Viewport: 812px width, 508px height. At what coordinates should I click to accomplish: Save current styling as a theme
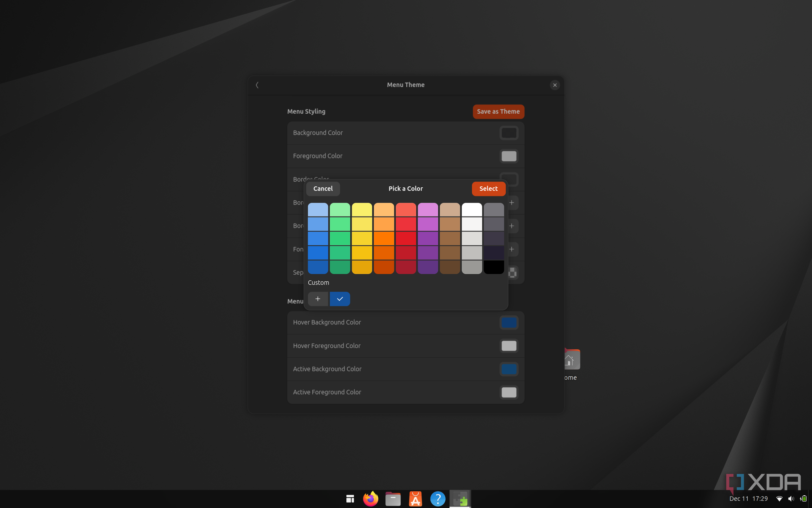(498, 111)
